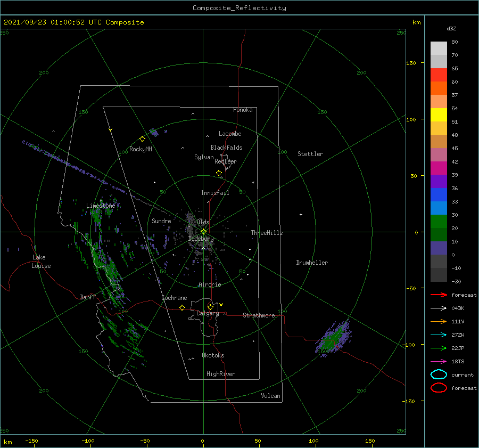
Task: Select the Blackfalds label
Action: 226,148
